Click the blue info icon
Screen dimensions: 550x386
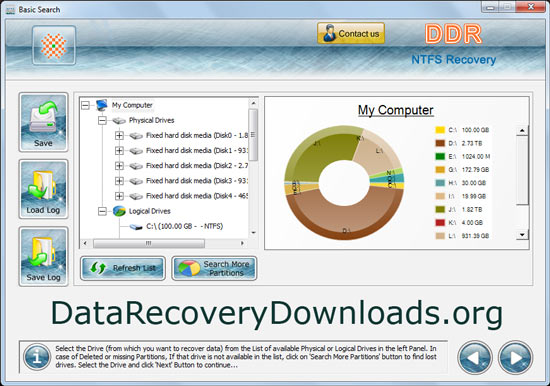37,357
